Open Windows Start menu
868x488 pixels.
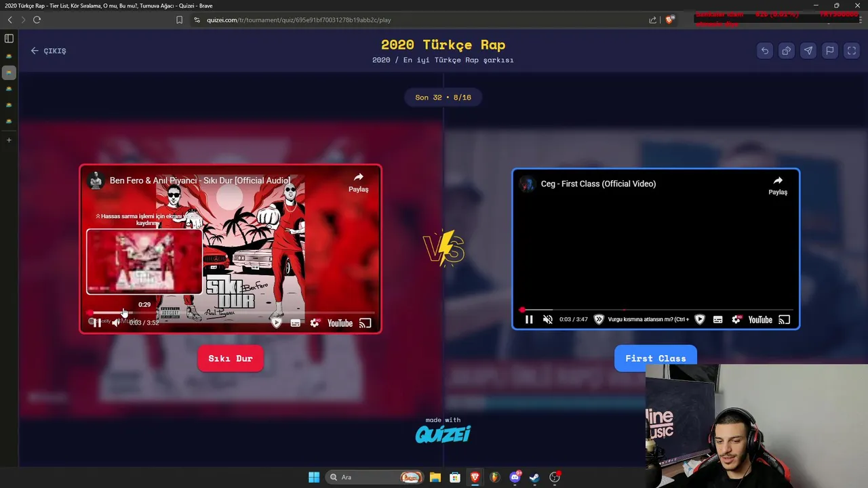click(314, 477)
